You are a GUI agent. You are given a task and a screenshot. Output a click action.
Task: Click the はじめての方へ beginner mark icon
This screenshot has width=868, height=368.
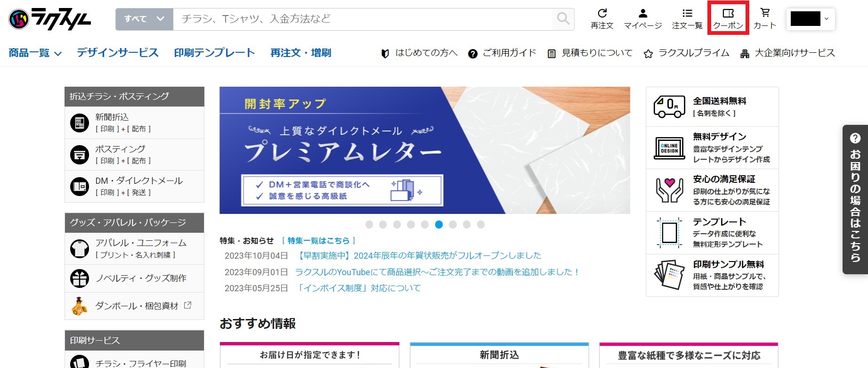click(x=385, y=54)
